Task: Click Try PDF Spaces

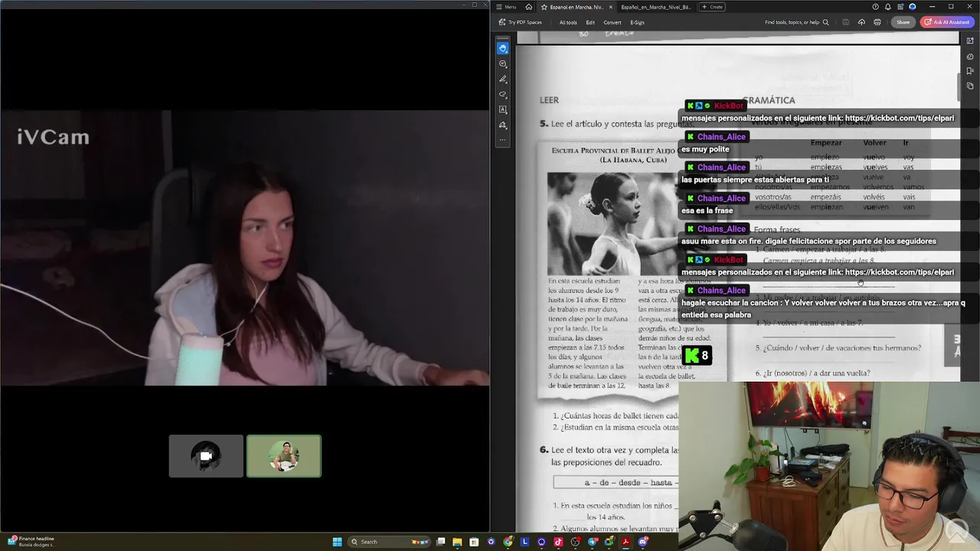Action: tap(520, 22)
